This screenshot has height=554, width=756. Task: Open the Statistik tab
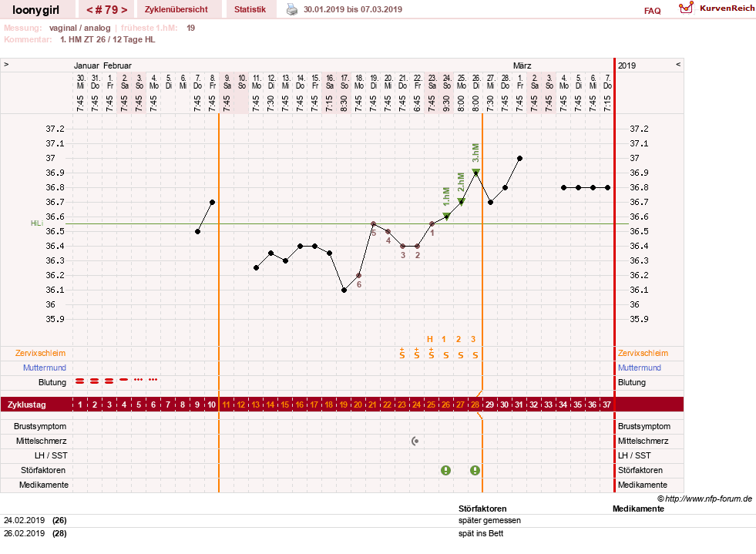(x=250, y=9)
